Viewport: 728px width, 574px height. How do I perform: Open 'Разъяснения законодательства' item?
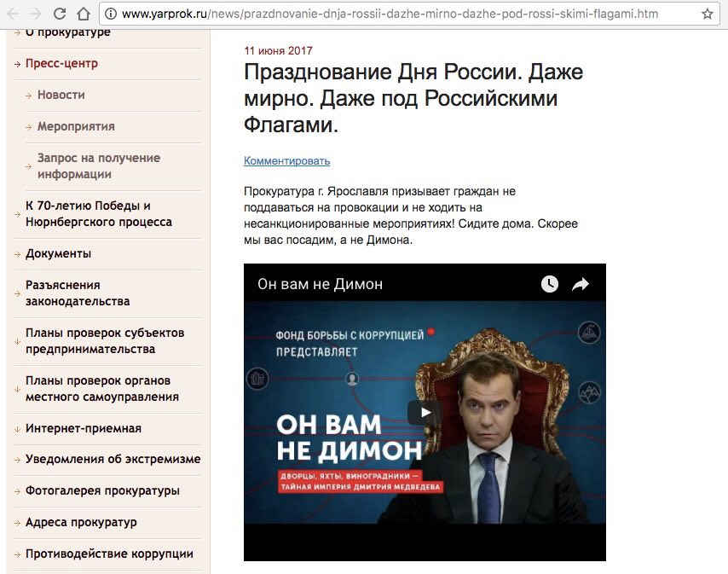pyautogui.click(x=78, y=293)
